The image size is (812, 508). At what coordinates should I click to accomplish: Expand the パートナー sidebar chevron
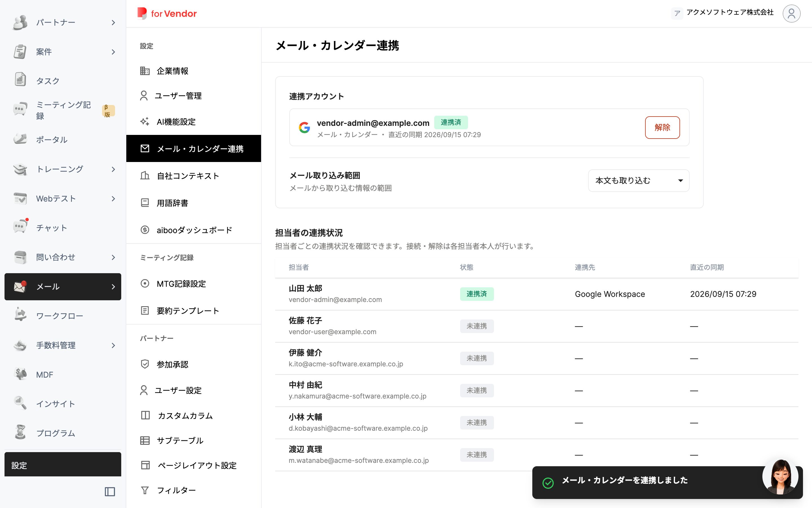(x=113, y=23)
